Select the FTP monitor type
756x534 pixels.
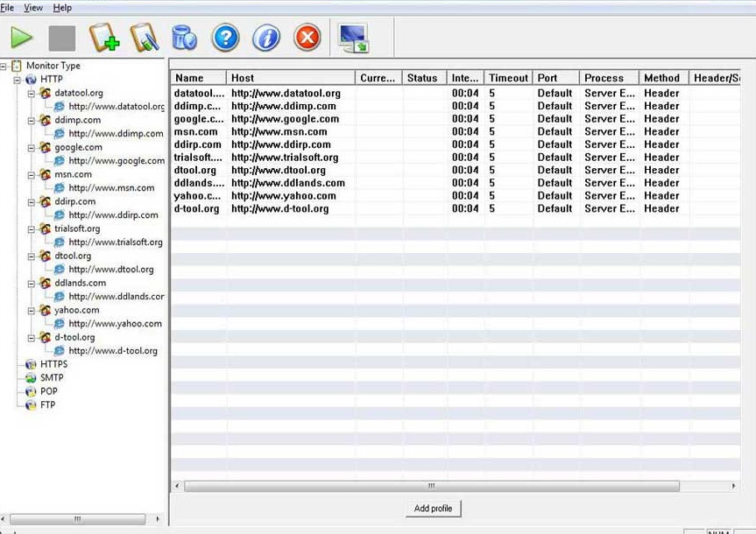point(47,405)
